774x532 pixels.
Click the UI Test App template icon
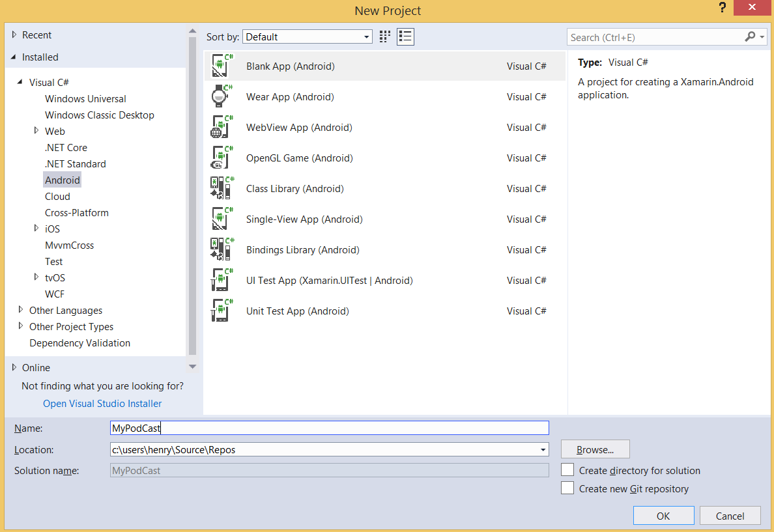222,280
